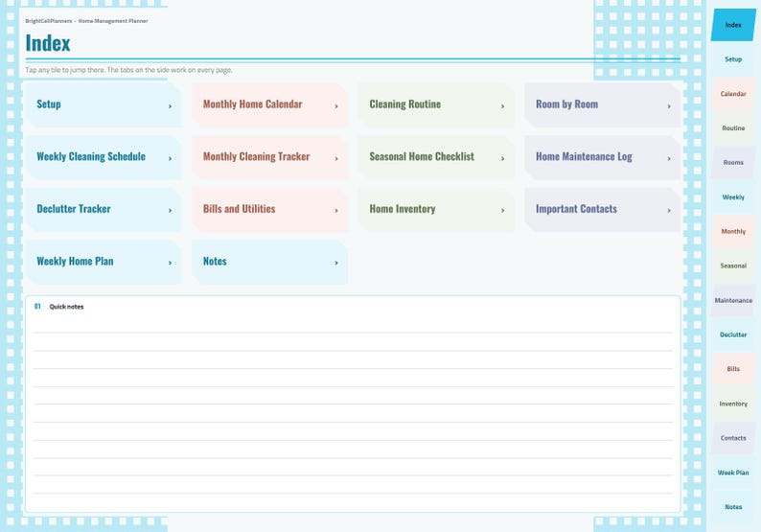Click the Index side tab
Screen dimensions: 761x532
coord(733,25)
